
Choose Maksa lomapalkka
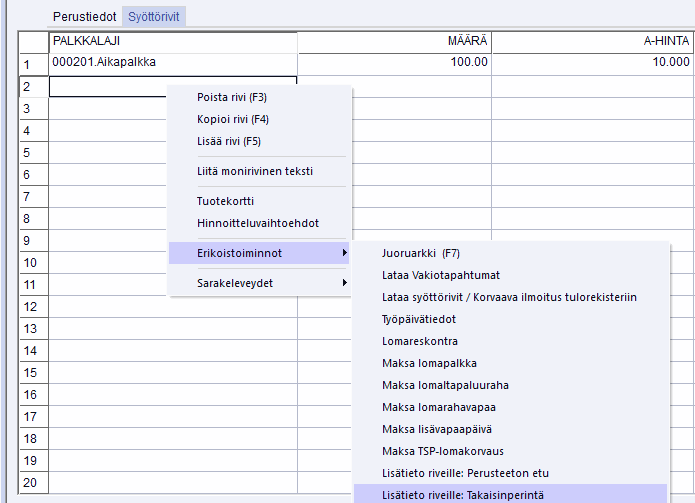pyautogui.click(x=429, y=363)
